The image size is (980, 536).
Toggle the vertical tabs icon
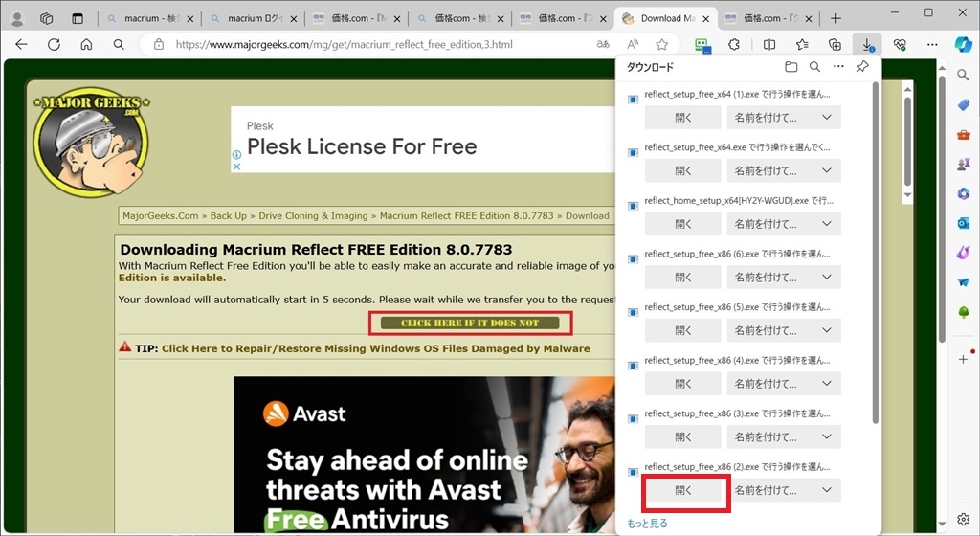pos(78,19)
